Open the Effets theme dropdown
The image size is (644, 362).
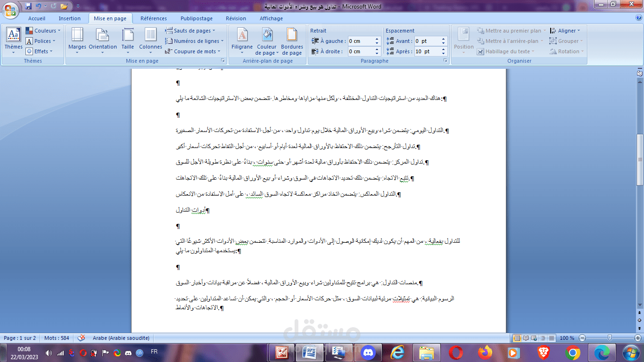click(40, 51)
